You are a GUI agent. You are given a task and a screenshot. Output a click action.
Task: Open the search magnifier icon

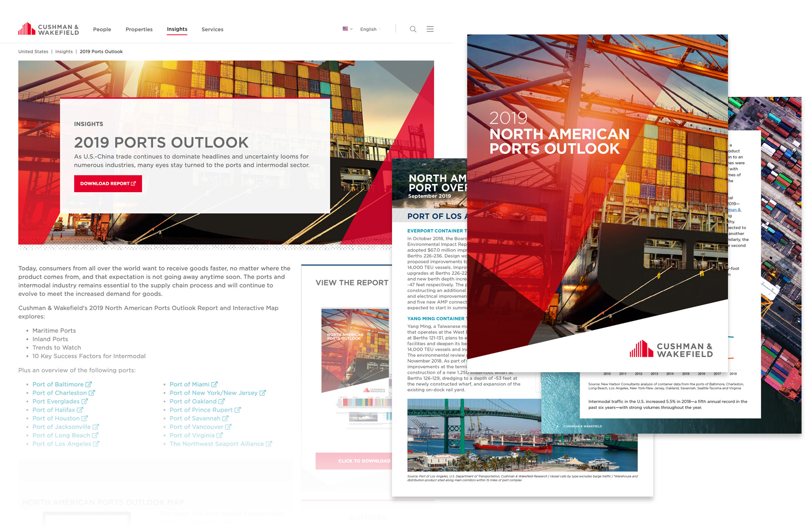[413, 29]
